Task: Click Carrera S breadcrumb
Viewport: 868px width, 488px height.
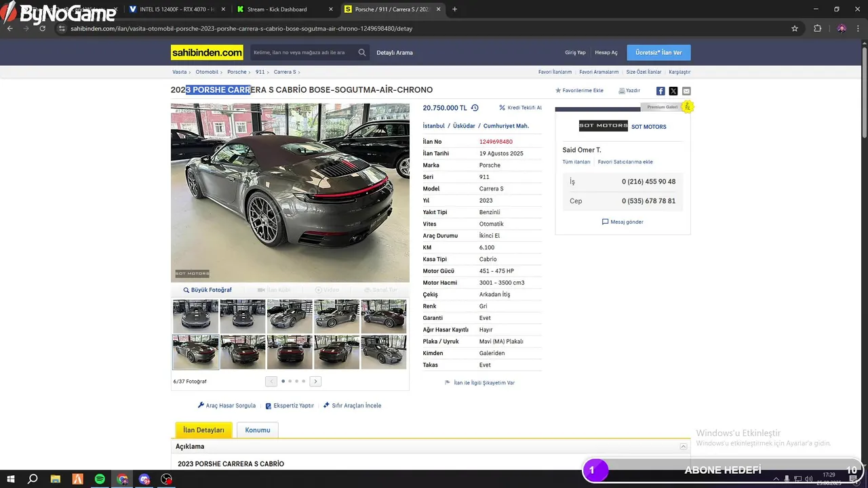Action: (x=284, y=72)
